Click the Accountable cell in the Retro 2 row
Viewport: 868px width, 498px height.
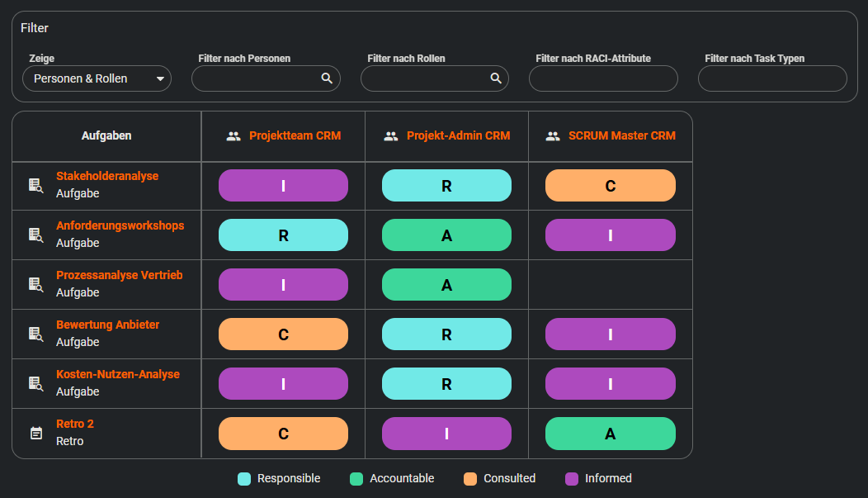(x=611, y=434)
